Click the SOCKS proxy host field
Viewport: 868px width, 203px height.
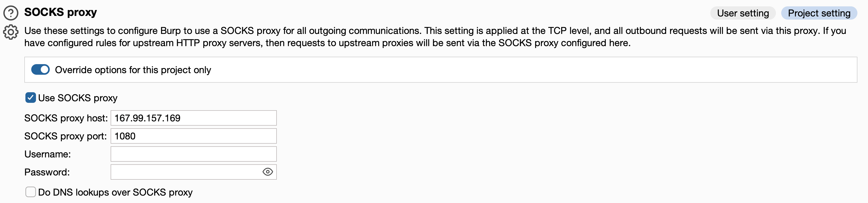[193, 118]
